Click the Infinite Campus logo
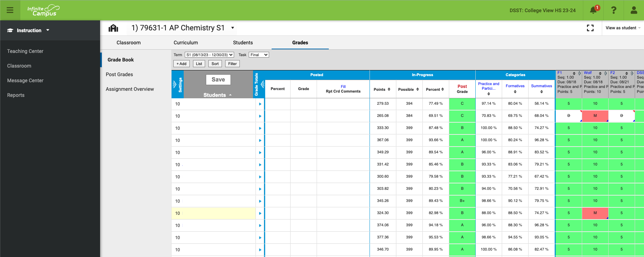 [43, 10]
